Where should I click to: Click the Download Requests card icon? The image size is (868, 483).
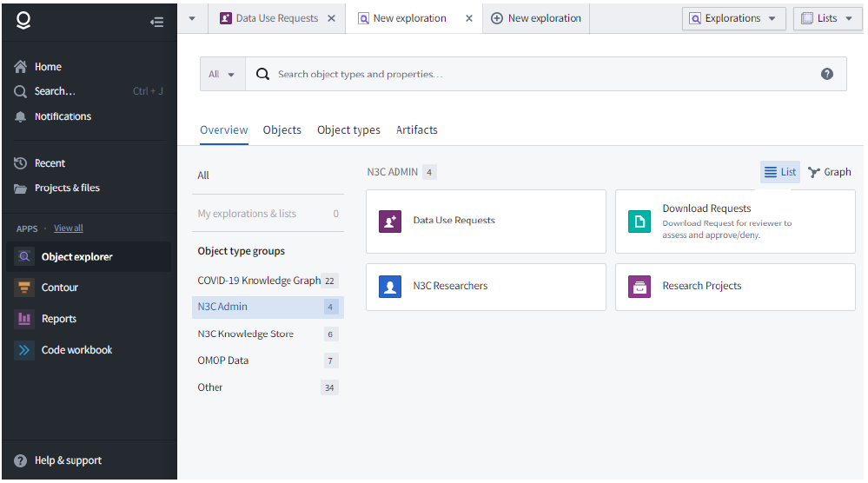(639, 222)
